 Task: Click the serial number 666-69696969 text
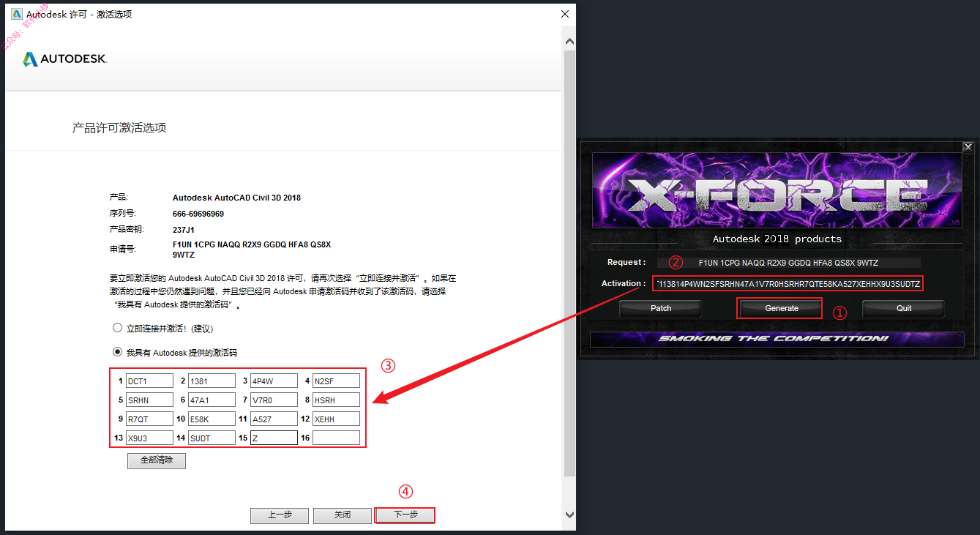[x=198, y=214]
